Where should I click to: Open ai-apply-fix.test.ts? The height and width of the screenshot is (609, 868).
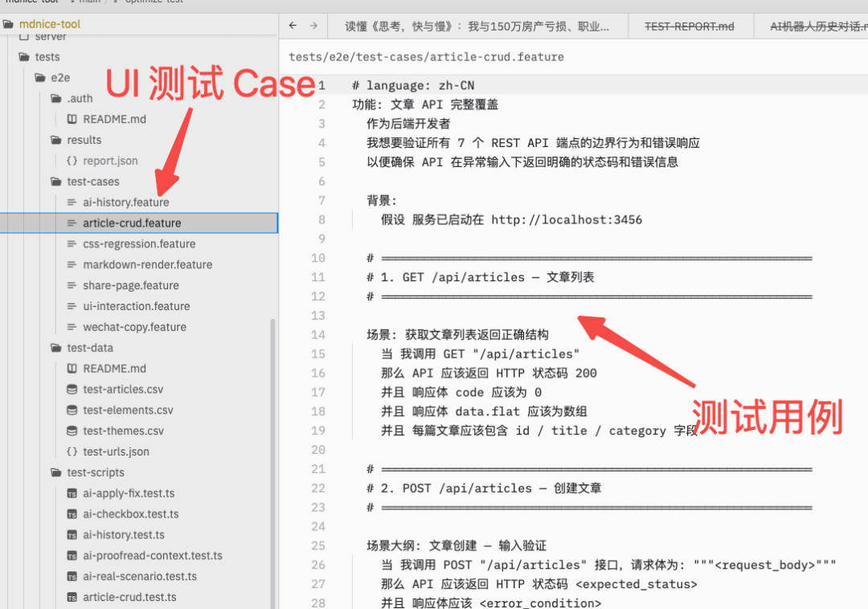(129, 493)
